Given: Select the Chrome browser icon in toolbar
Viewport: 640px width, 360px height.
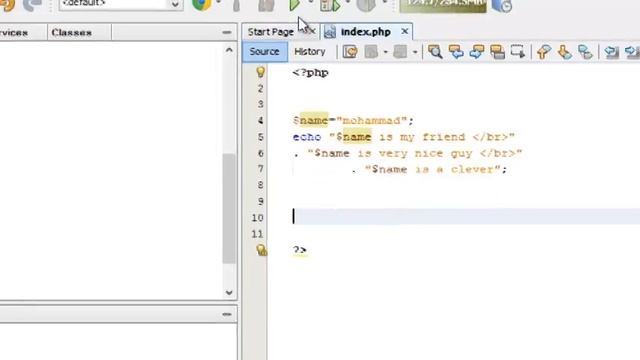Looking at the screenshot, I should [x=202, y=4].
